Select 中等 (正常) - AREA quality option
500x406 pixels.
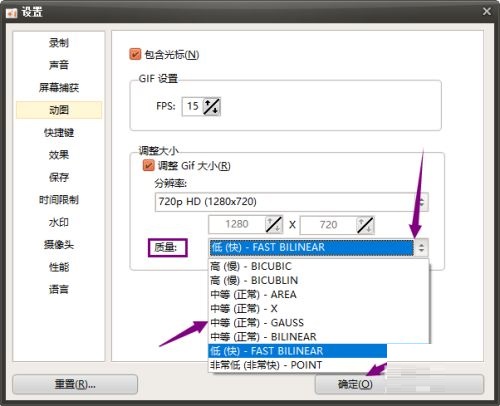click(318, 294)
